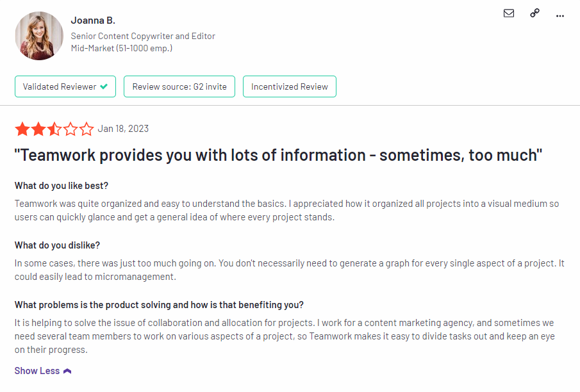580x392 pixels.
Task: Click the upward chevron beside Show Less
Action: tap(67, 371)
